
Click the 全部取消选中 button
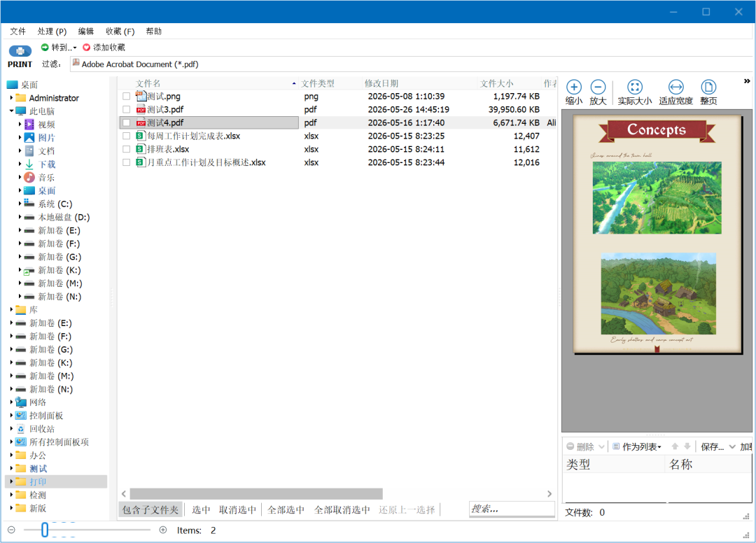coord(342,509)
